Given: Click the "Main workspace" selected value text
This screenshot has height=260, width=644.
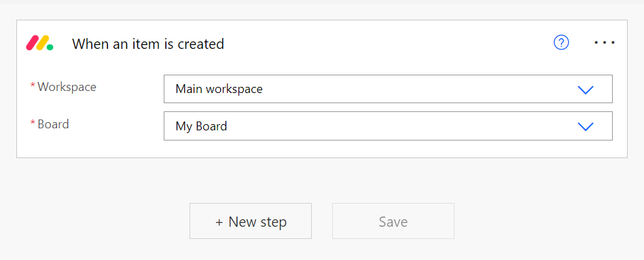Looking at the screenshot, I should pos(219,89).
